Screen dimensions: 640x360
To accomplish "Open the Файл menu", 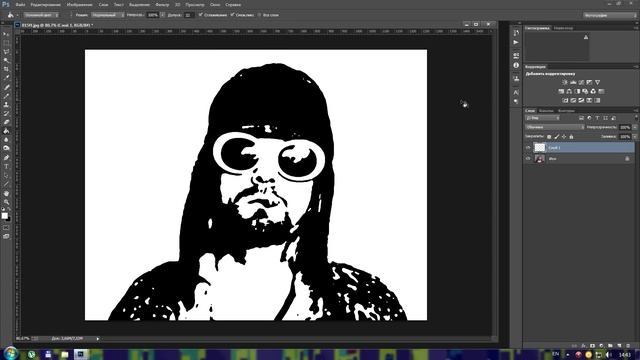I will click(20, 5).
